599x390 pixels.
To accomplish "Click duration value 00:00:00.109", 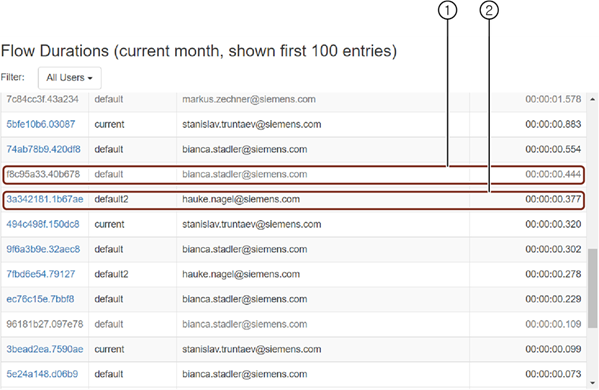I will point(553,324).
